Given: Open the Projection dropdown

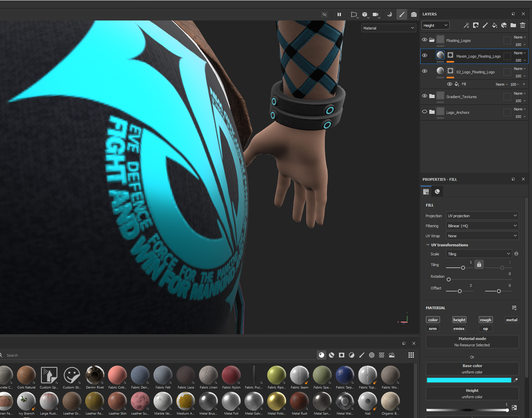Looking at the screenshot, I should click(x=482, y=216).
